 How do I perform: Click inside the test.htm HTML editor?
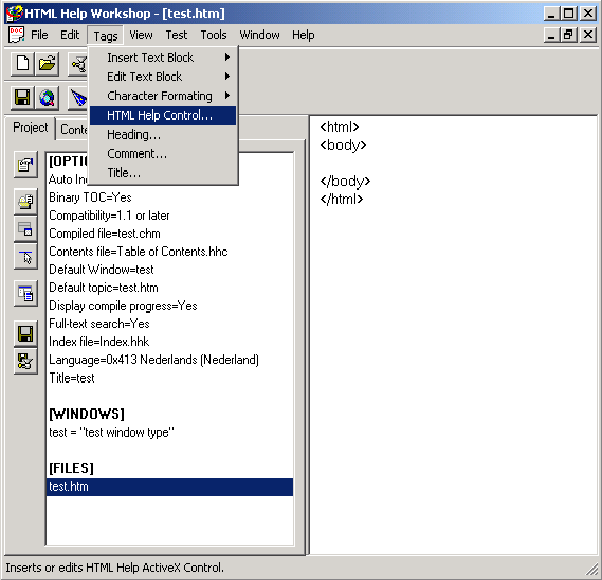coord(450,350)
